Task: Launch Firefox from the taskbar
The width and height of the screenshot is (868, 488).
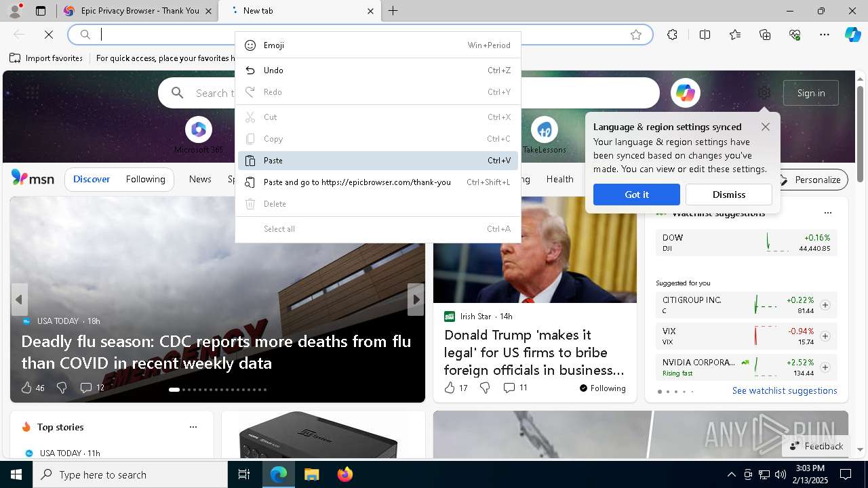Action: tap(344, 474)
